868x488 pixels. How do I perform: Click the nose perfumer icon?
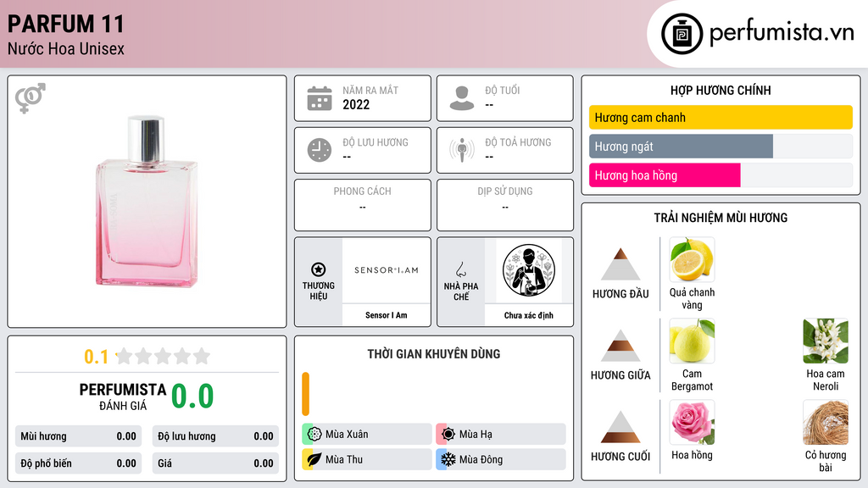pos(460,269)
